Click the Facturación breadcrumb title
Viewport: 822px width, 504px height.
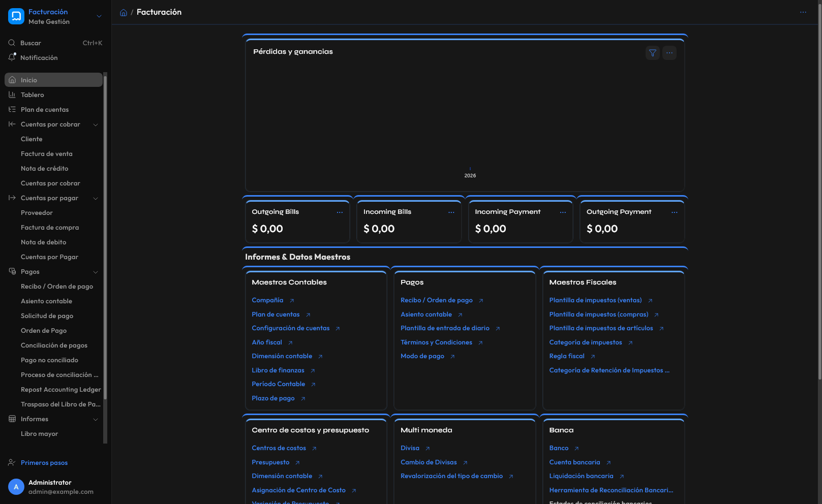pyautogui.click(x=159, y=12)
